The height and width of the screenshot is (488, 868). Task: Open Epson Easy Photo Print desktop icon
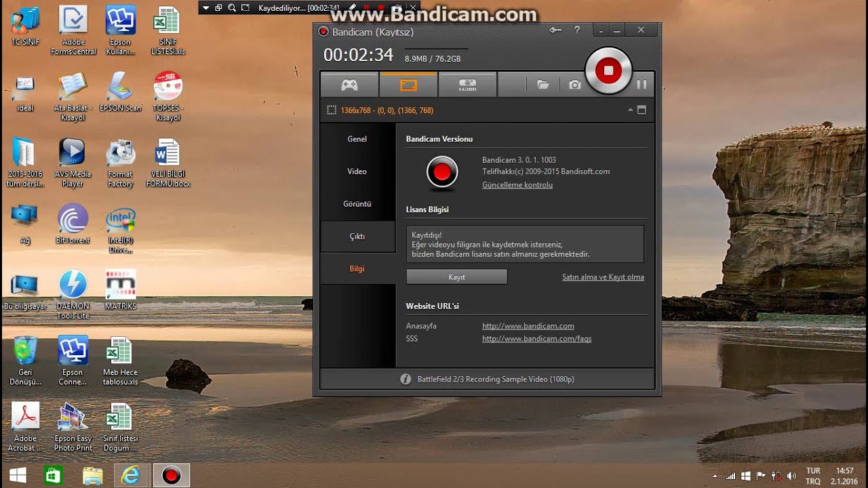tap(73, 427)
